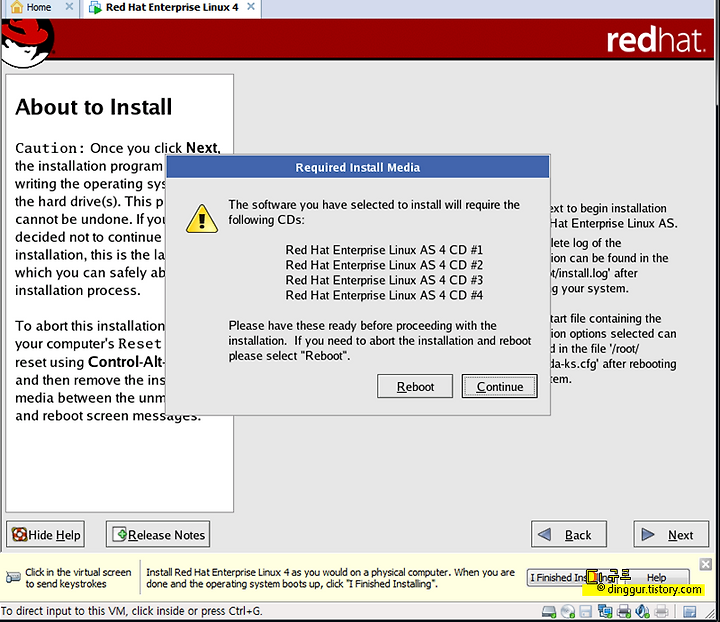The image size is (720, 622).
Task: Click the network adapter status icon
Action: (x=605, y=611)
